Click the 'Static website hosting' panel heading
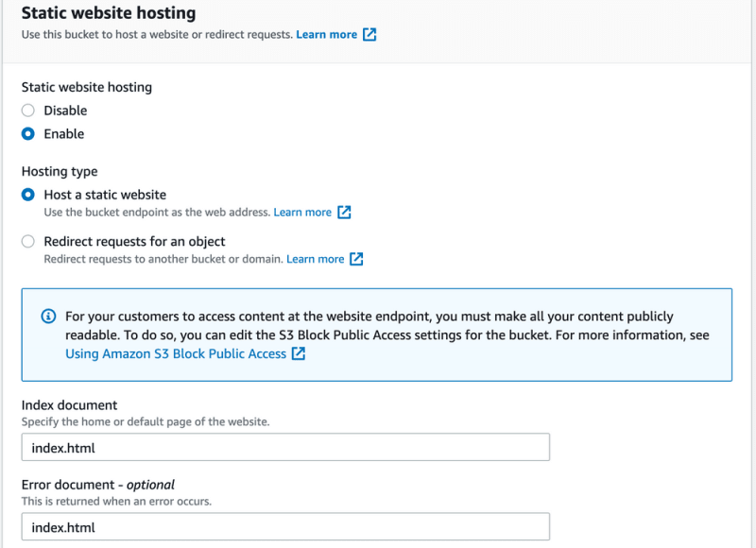Viewport: 756px width, 548px height. (109, 13)
